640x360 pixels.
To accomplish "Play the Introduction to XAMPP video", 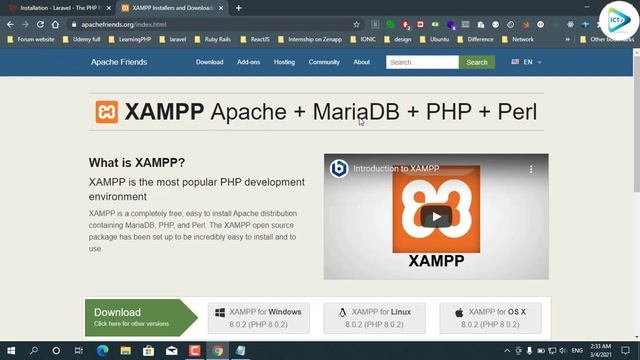I will 436,216.
